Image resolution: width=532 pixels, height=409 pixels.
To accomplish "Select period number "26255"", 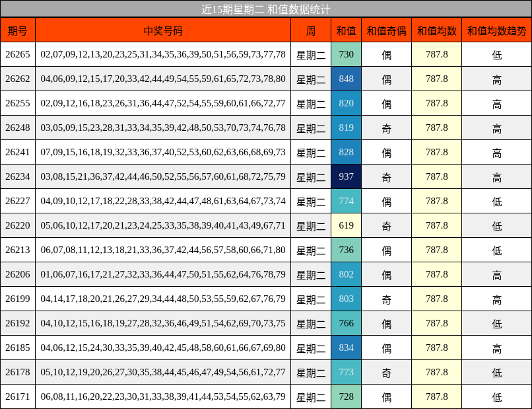I will [x=18, y=103].
